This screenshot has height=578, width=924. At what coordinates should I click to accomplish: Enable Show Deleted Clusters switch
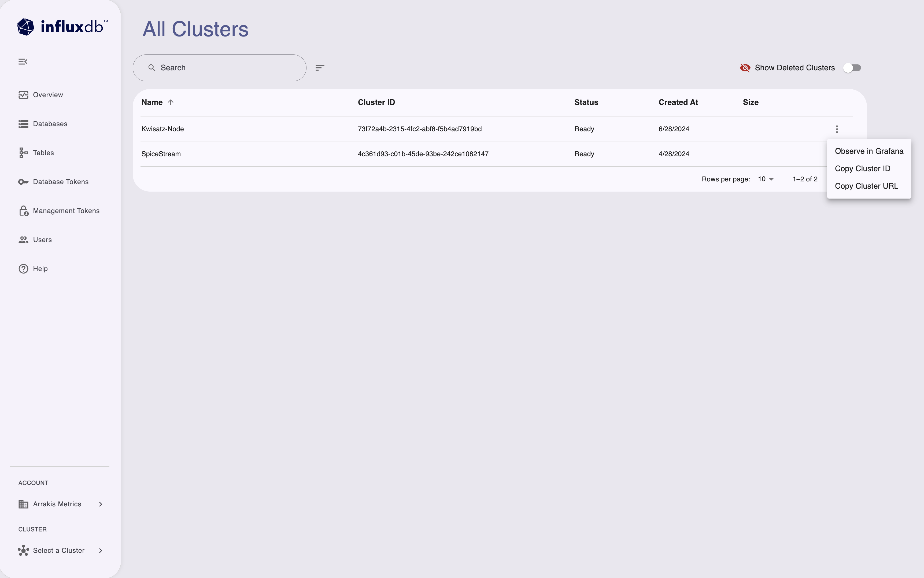(x=852, y=67)
